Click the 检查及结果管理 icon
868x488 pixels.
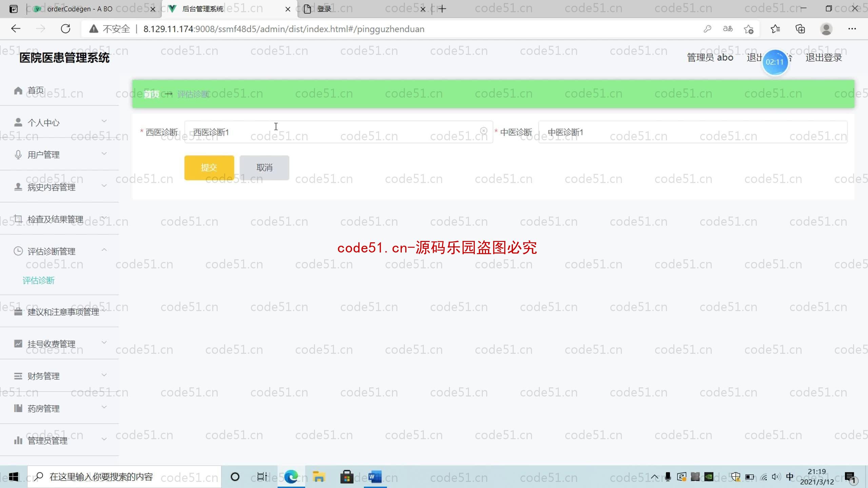pyautogui.click(x=18, y=219)
